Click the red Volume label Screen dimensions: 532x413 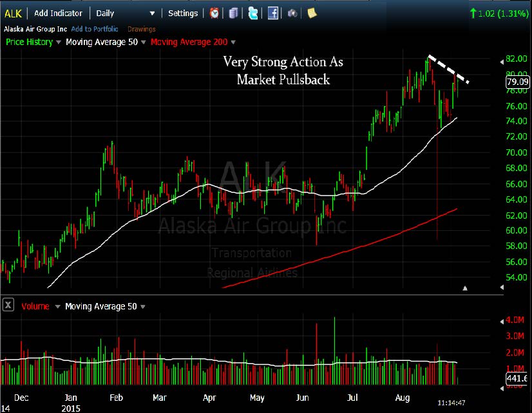(35, 306)
